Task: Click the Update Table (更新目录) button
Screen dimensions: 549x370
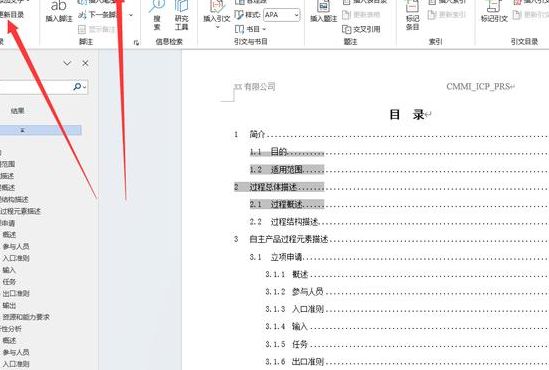Action: point(11,15)
